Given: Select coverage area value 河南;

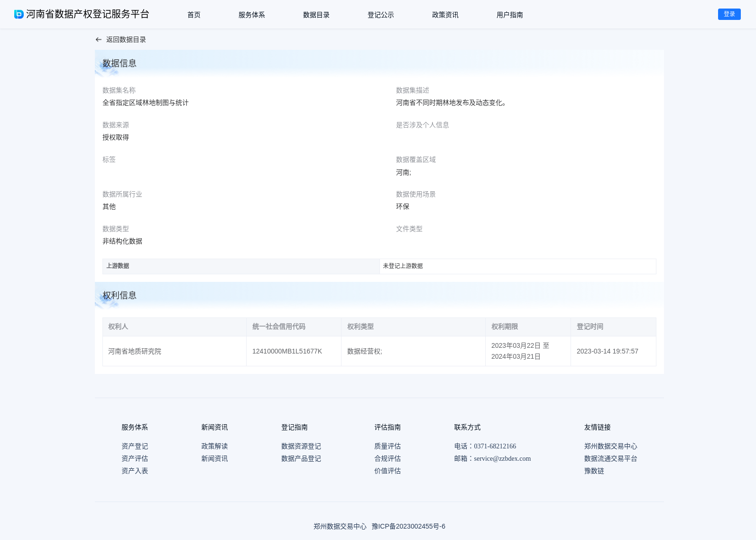Looking at the screenshot, I should [x=404, y=172].
